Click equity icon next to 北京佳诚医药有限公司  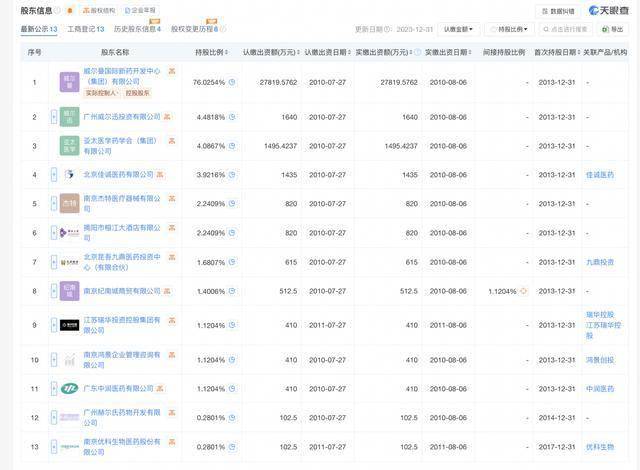click(x=161, y=175)
